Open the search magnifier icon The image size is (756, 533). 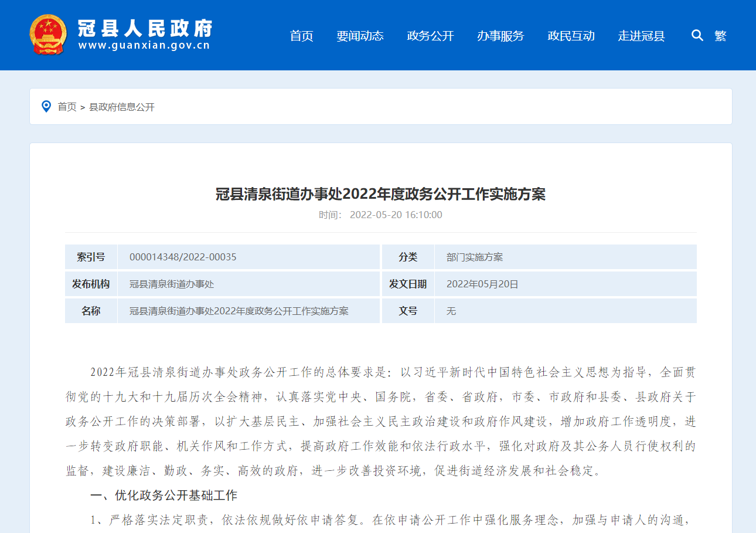[697, 35]
